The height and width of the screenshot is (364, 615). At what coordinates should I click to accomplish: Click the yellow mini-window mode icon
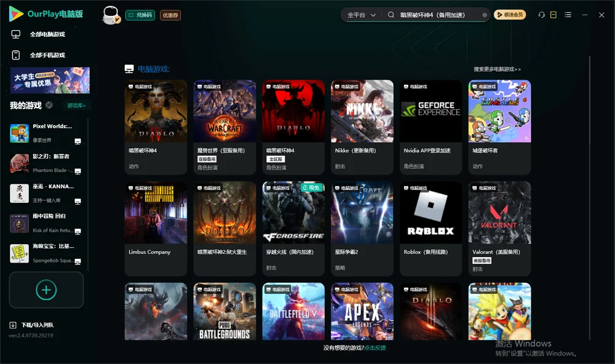point(553,15)
